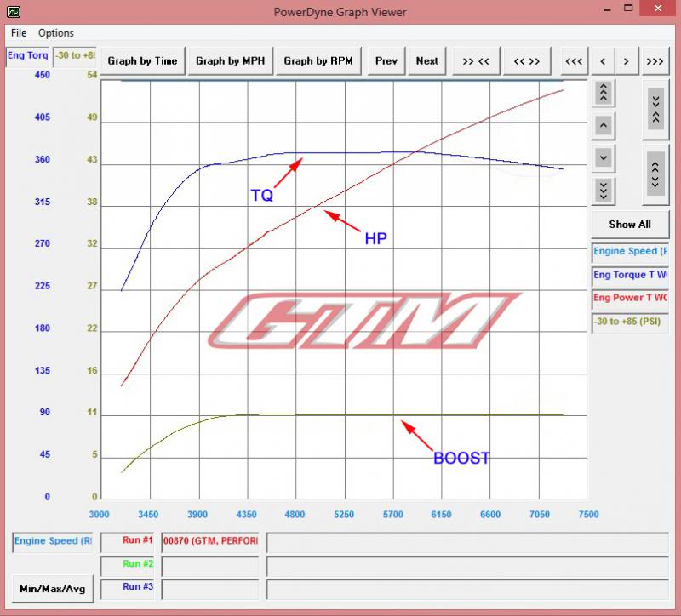Minimize the PowerDyne Graph Viewer window
Image resolution: width=681 pixels, height=616 pixels.
607,9
